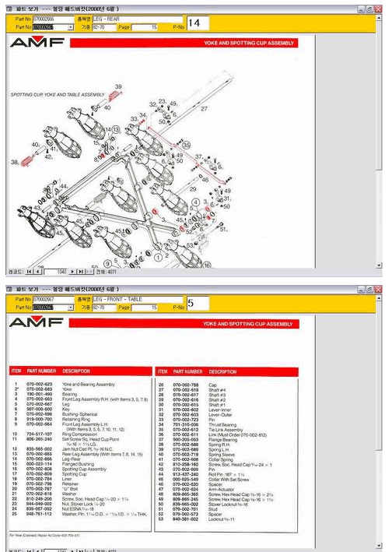Minimize the LEG - REAR window
The image size is (392, 552).
click(362, 9)
